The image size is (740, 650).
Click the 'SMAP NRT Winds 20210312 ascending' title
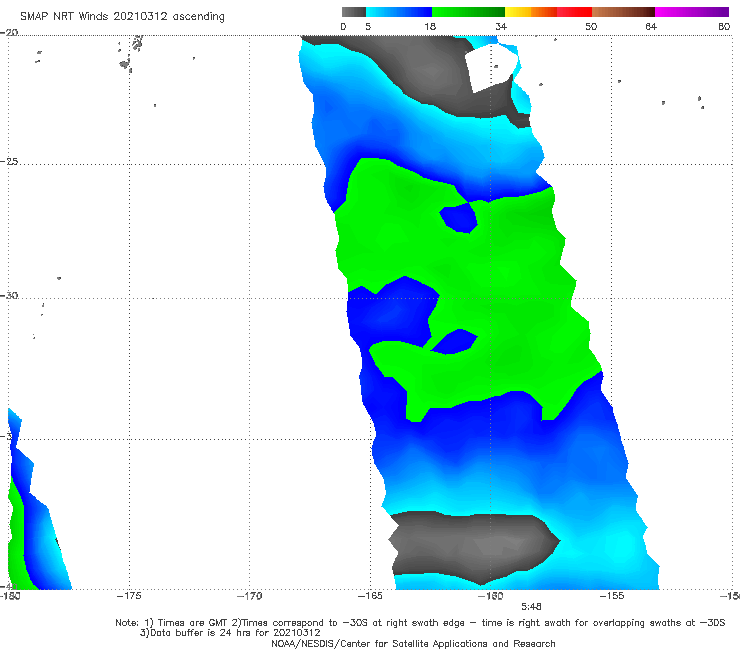[122, 17]
